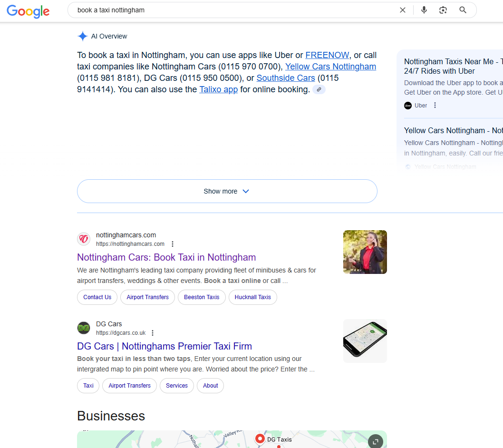
Task: Expand the Businesses map view
Action: [375, 441]
